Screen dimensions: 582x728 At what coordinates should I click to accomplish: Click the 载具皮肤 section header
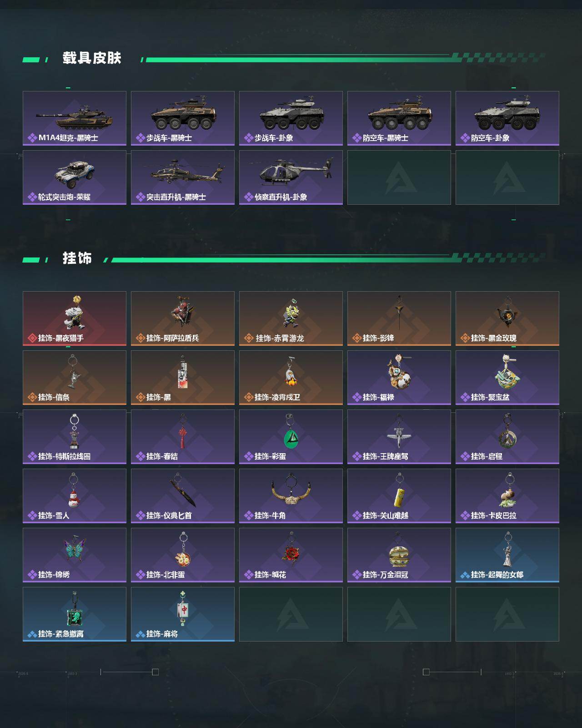point(92,58)
